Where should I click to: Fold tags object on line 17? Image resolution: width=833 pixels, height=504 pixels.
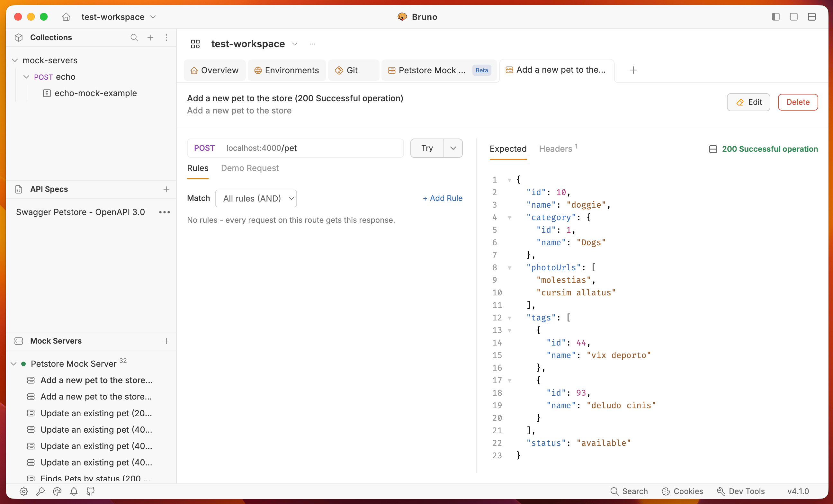pyautogui.click(x=509, y=381)
